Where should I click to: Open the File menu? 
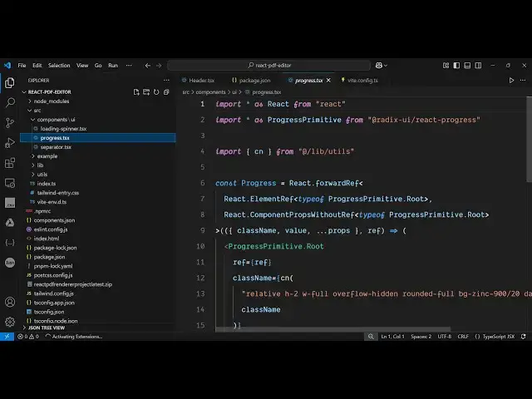[22, 66]
